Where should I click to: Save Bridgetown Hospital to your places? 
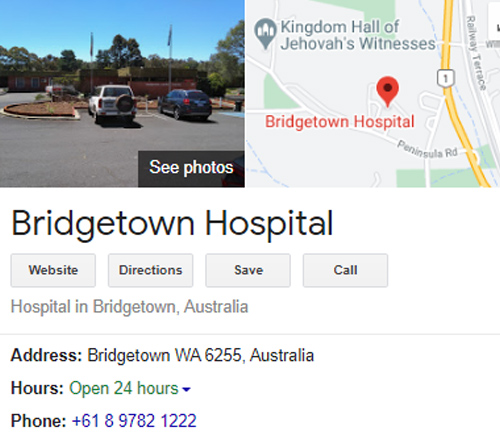248,270
